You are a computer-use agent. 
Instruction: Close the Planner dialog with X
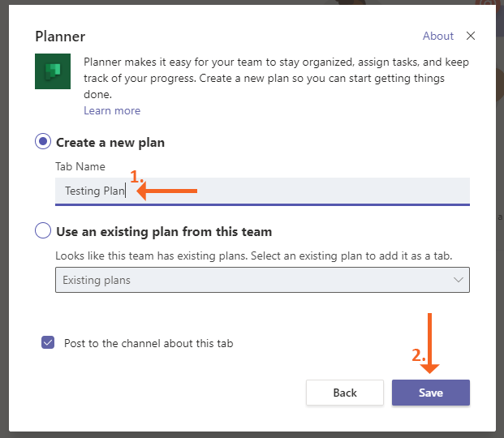click(471, 36)
